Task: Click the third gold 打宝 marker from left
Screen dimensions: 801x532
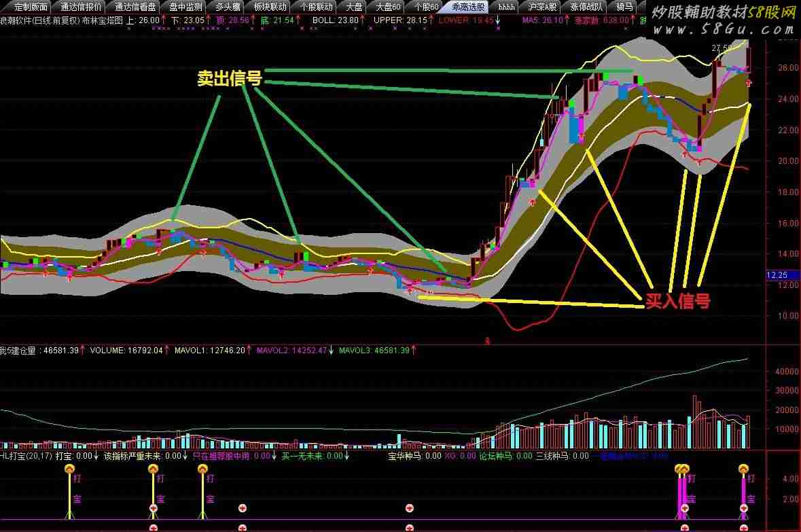Action: coord(202,469)
